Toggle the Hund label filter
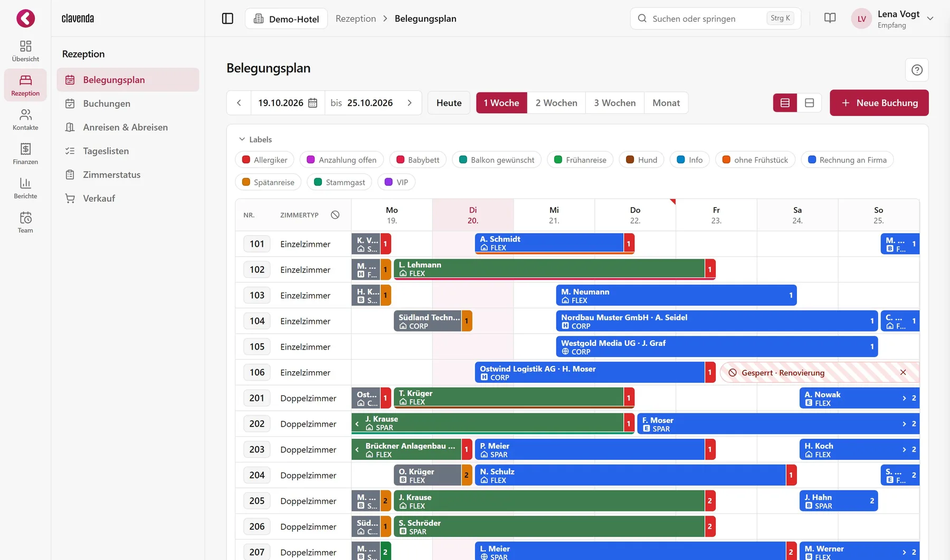This screenshot has height=560, width=950. pos(641,160)
